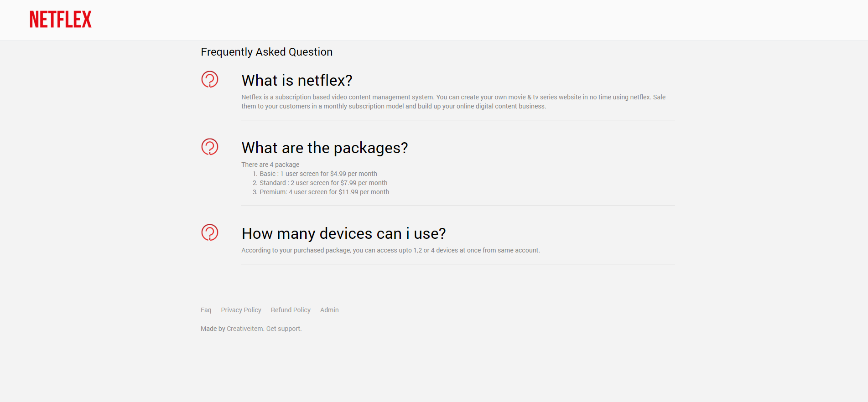This screenshot has width=868, height=402.
Task: Click the "Frequently Asked Question" page title
Action: click(x=267, y=52)
